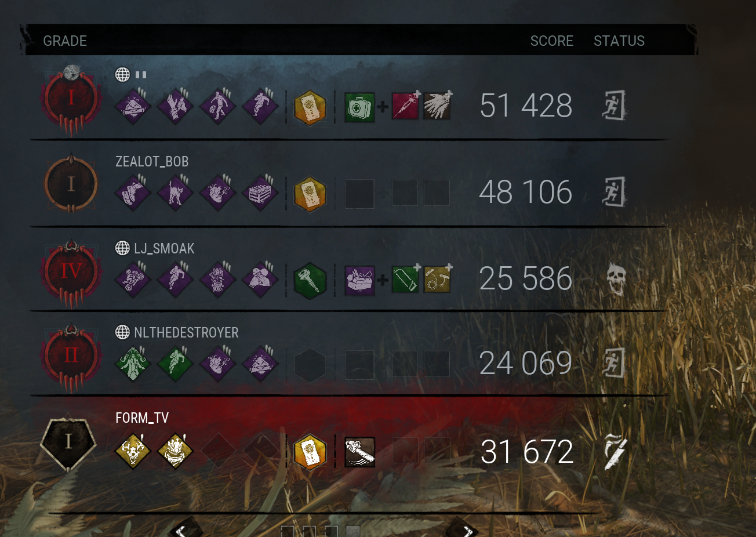This screenshot has height=537, width=756.
Task: Go back using the left arrow
Action: pyautogui.click(x=186, y=529)
